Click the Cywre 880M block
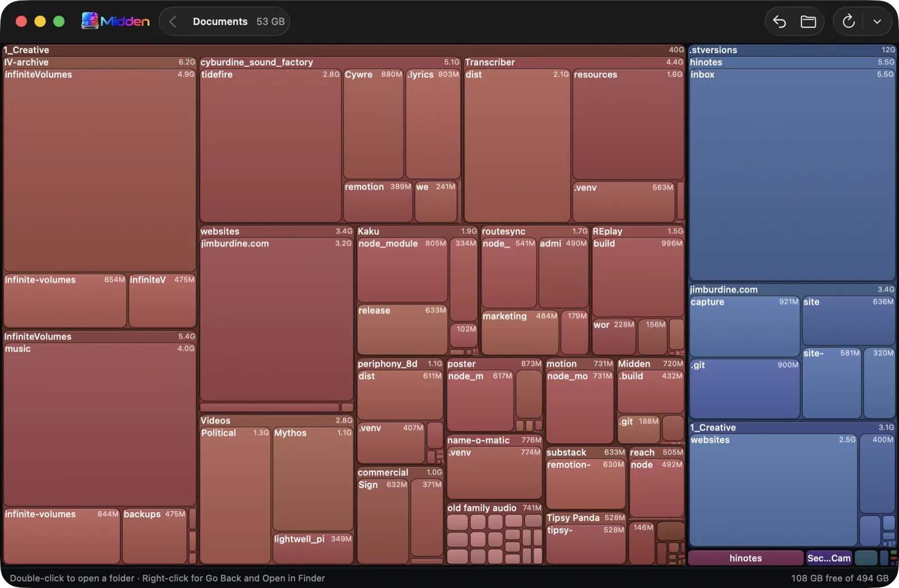Screen dimensions: 899x588 (x=374, y=124)
